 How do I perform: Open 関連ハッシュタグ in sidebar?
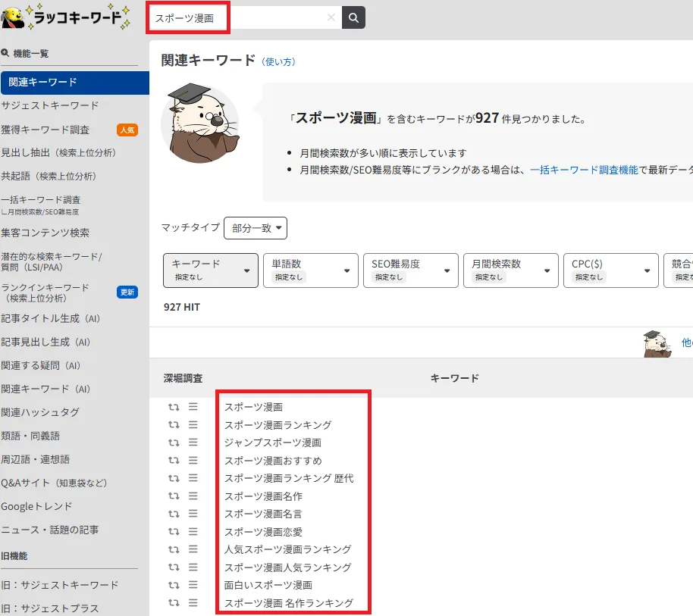pyautogui.click(x=40, y=412)
